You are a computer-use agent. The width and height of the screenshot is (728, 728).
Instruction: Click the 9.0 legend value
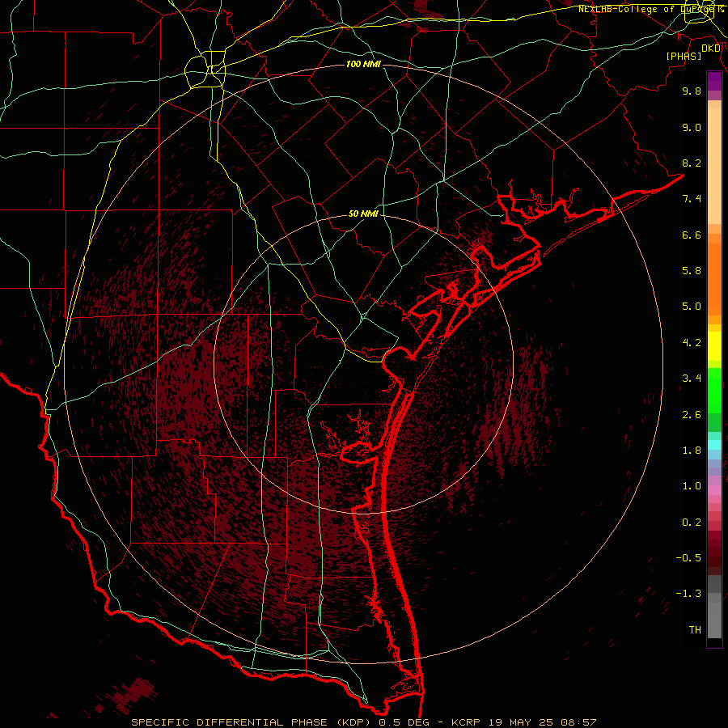[692, 127]
